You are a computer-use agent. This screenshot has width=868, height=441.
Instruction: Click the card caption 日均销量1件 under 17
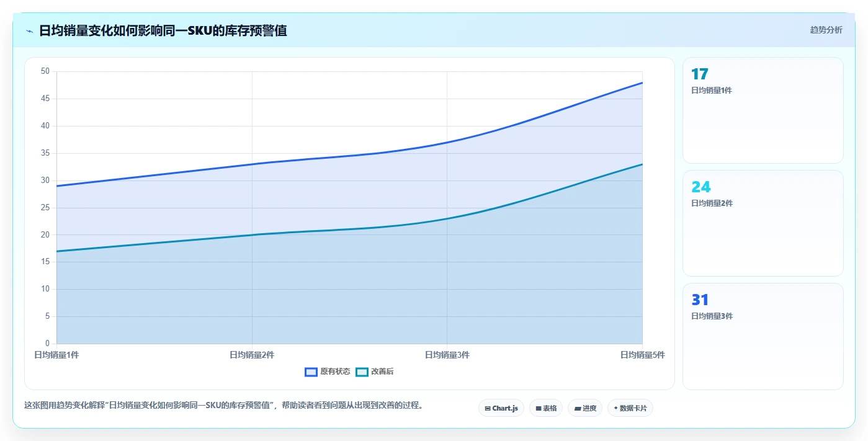(712, 90)
